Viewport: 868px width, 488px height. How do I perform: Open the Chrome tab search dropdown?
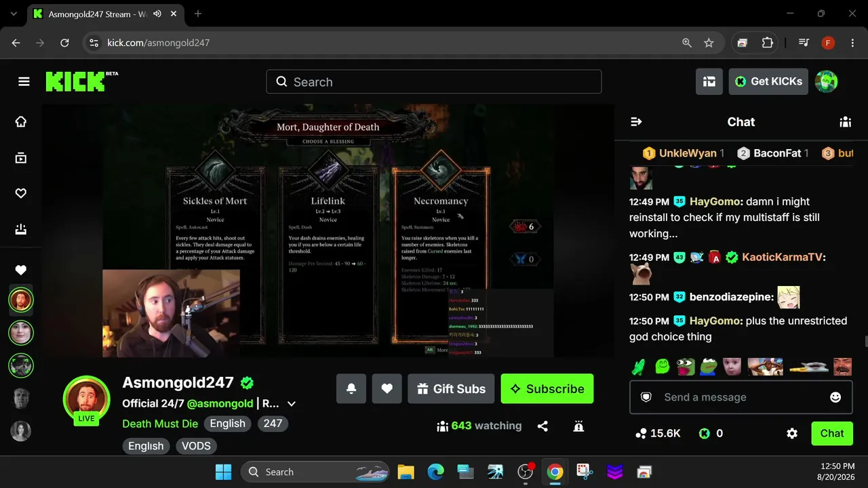14,14
